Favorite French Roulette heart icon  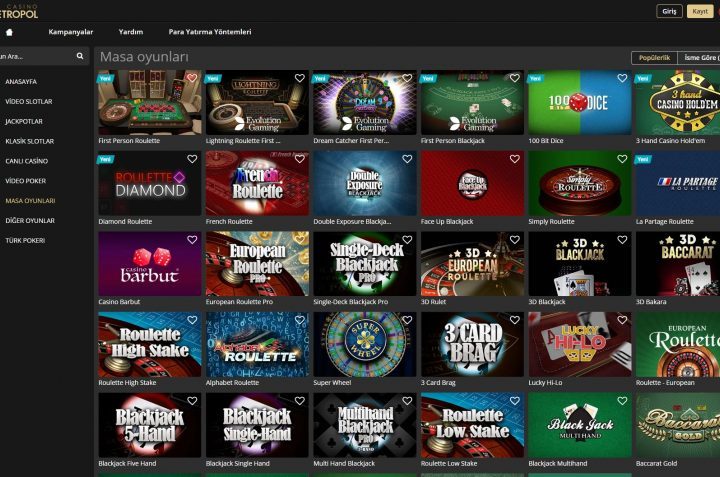click(x=299, y=159)
